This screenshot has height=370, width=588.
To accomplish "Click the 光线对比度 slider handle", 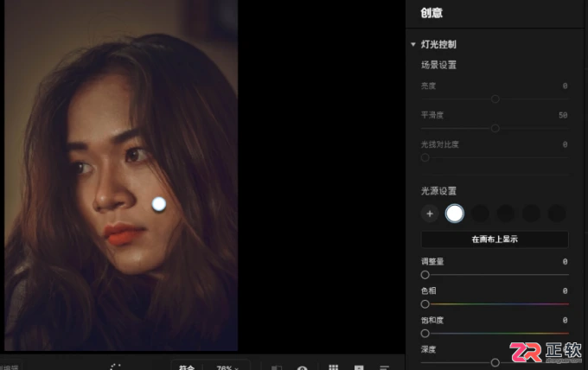I will pos(425,157).
